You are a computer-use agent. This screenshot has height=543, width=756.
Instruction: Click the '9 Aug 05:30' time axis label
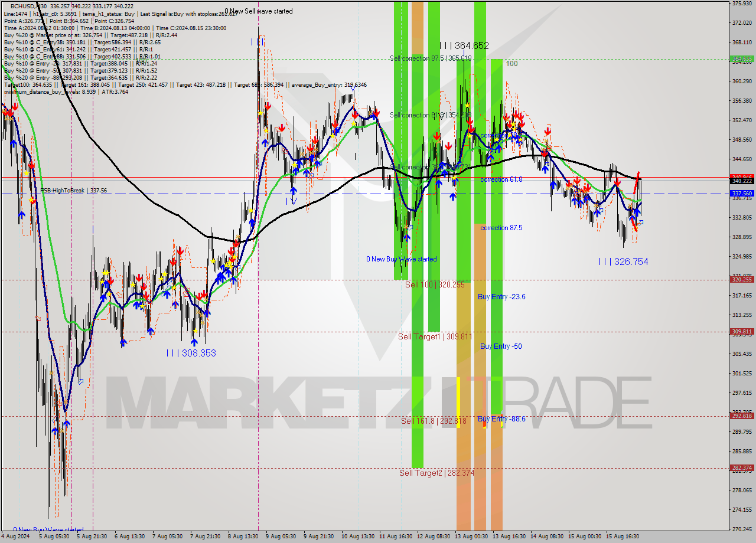281,537
